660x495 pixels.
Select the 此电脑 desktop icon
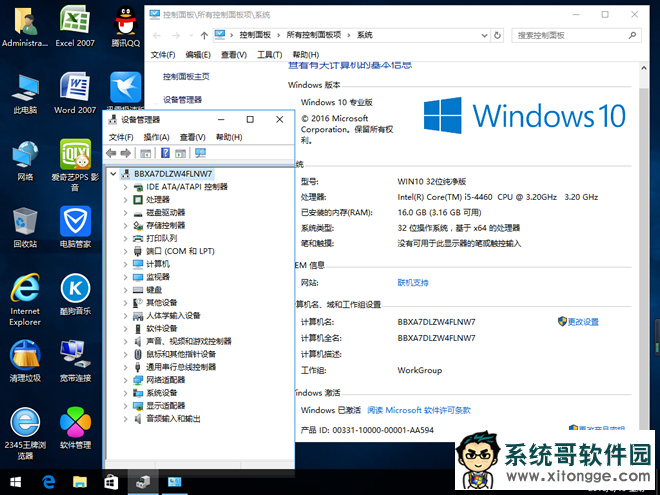click(25, 94)
